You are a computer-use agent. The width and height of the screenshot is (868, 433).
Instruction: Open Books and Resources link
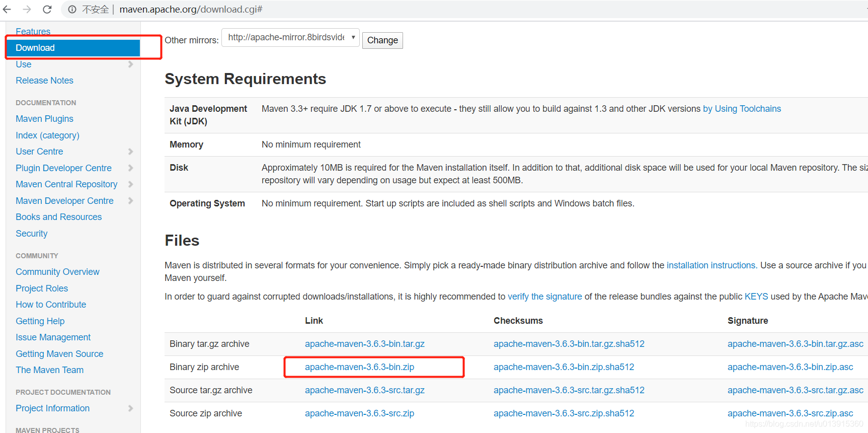coord(58,217)
